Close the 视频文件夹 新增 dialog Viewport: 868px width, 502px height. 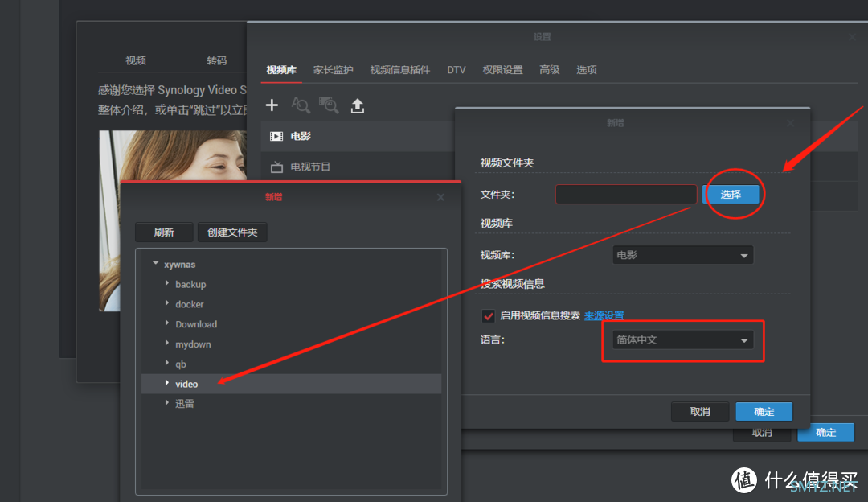click(x=791, y=123)
